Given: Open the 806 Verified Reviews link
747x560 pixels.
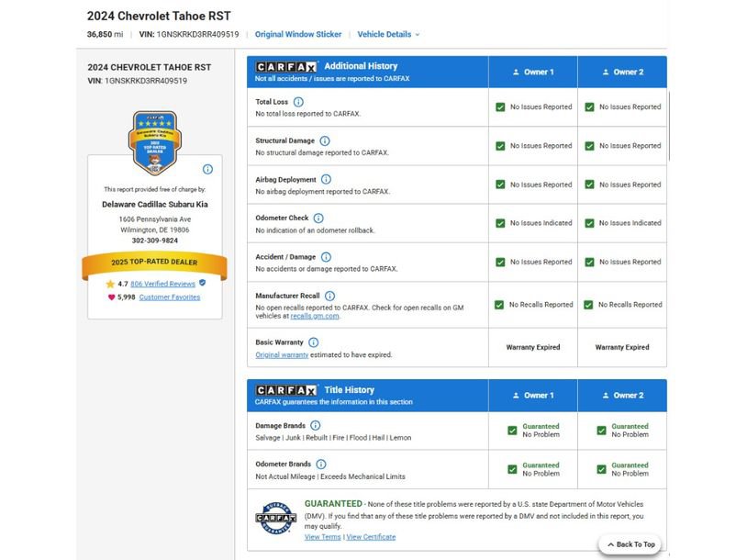Looking at the screenshot, I should click(x=163, y=284).
